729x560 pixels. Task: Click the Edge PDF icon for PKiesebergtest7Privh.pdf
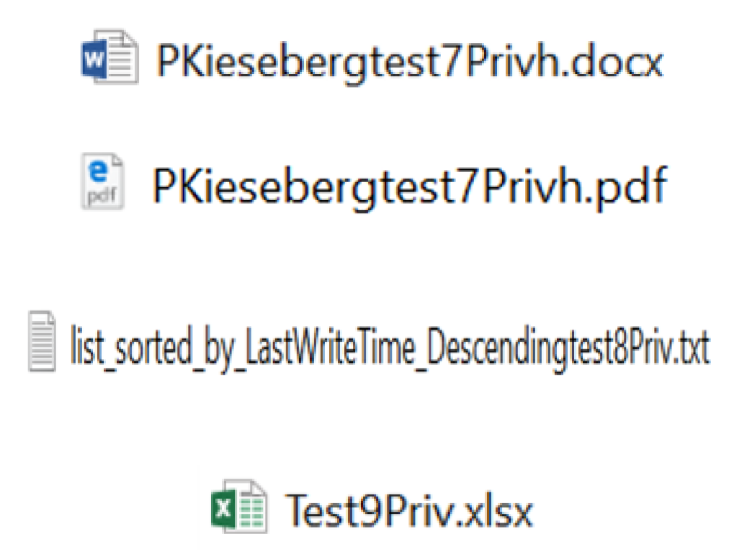[x=102, y=181]
